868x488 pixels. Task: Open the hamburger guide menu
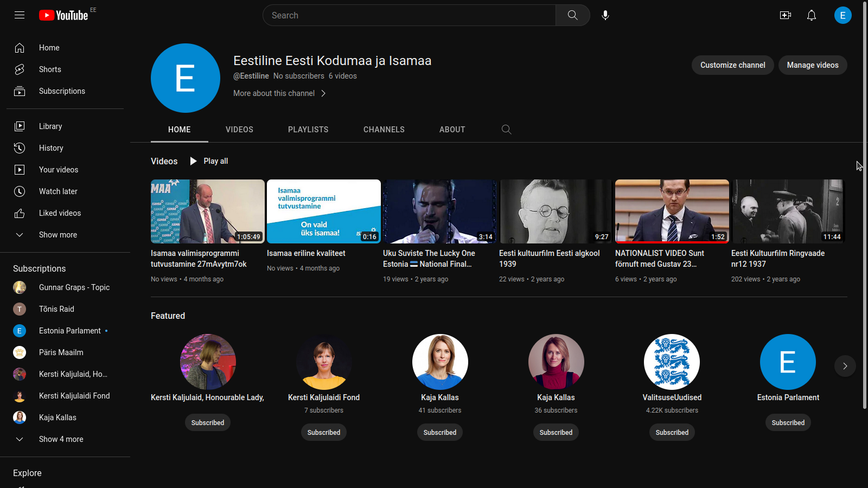20,15
